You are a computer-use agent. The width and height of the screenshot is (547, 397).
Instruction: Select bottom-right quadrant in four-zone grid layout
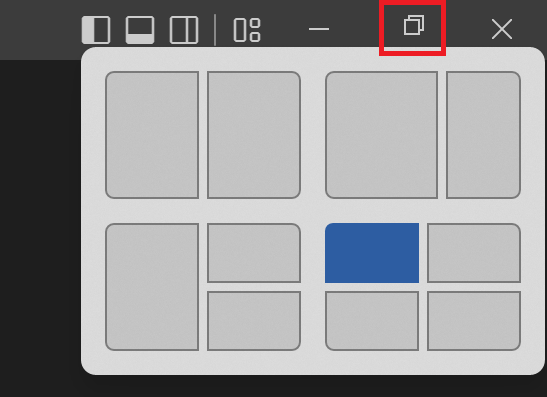[x=474, y=321]
